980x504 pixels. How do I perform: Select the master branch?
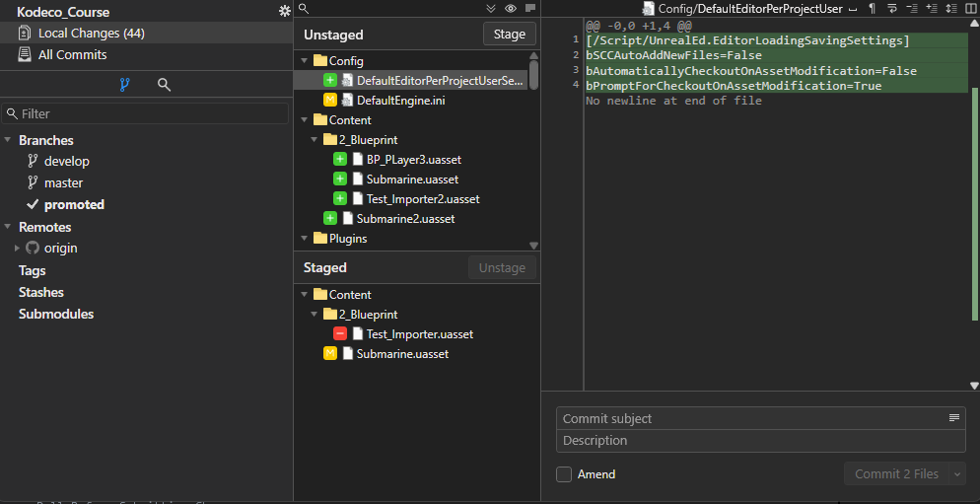point(63,183)
